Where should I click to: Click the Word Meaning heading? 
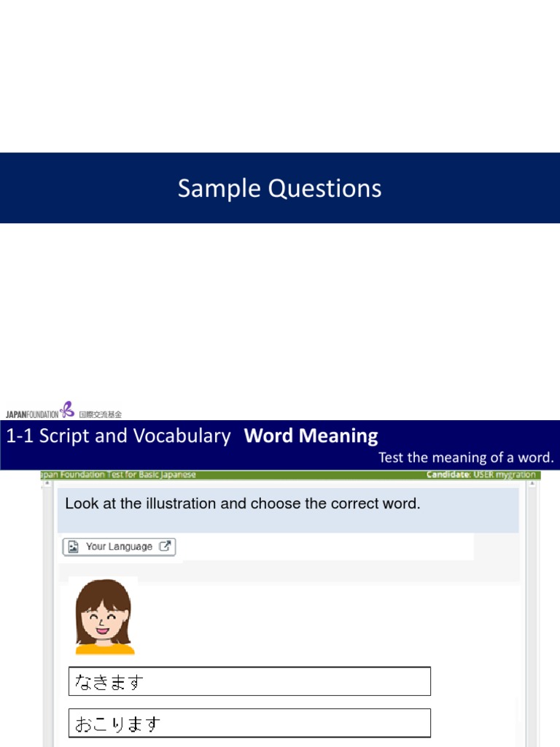tap(311, 436)
